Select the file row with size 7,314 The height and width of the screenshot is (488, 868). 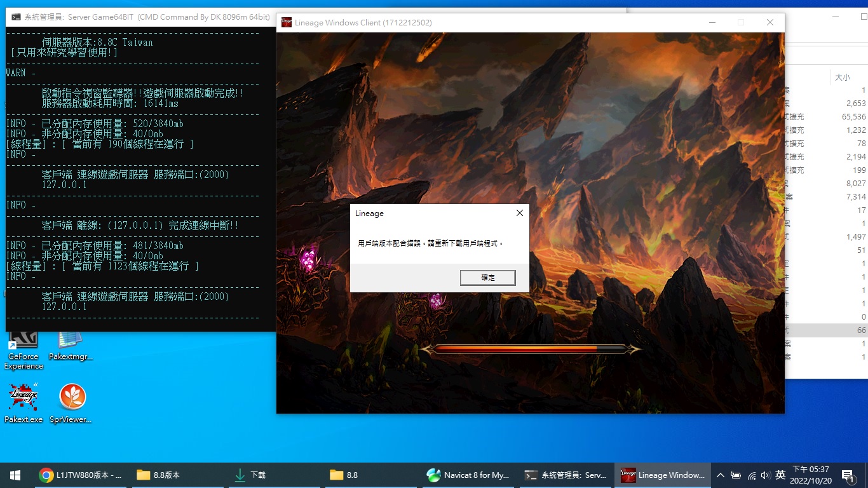click(x=826, y=197)
